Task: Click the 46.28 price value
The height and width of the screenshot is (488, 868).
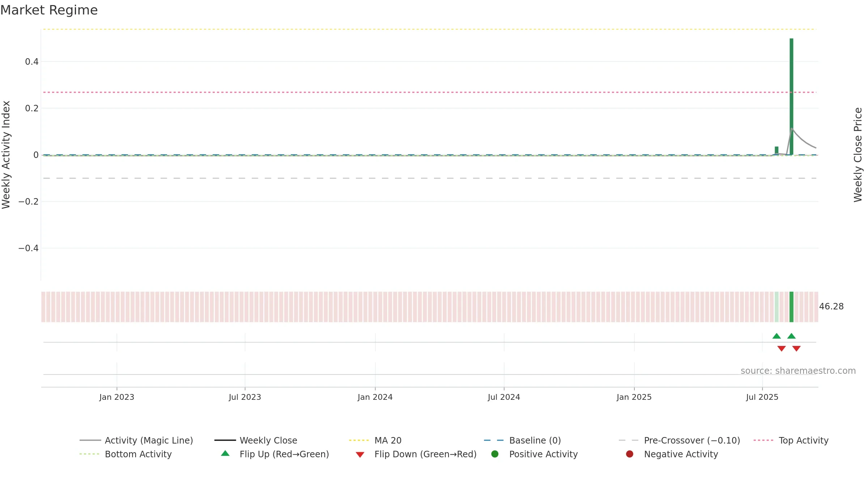Action: (831, 307)
